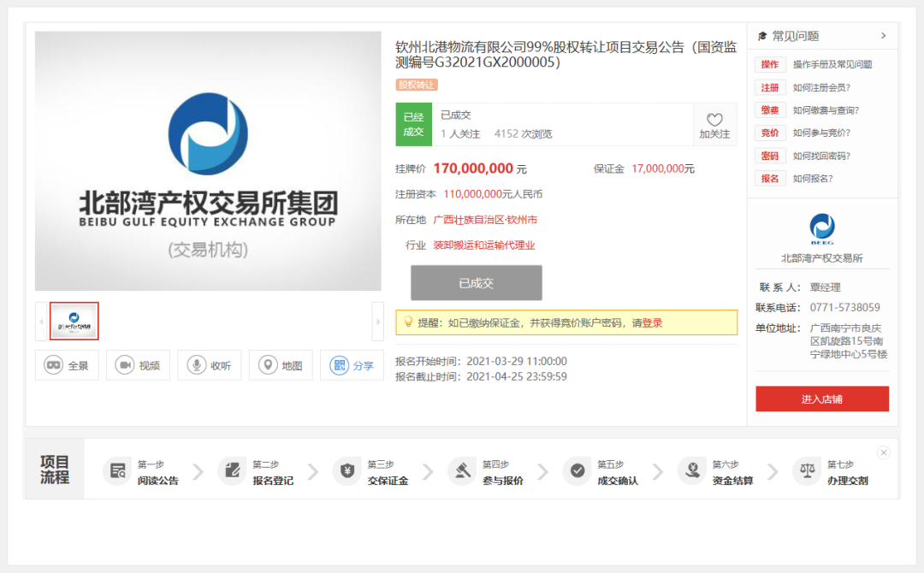Show next thumbnail with right arrow
This screenshot has height=573, width=924.
(x=378, y=322)
